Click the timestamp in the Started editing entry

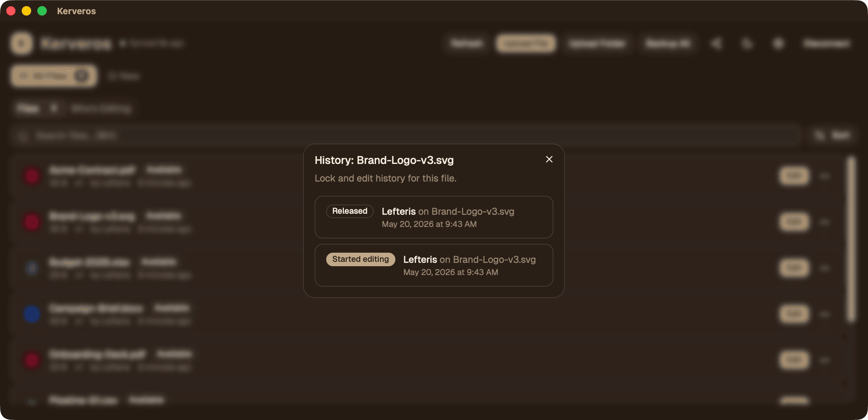[451, 272]
